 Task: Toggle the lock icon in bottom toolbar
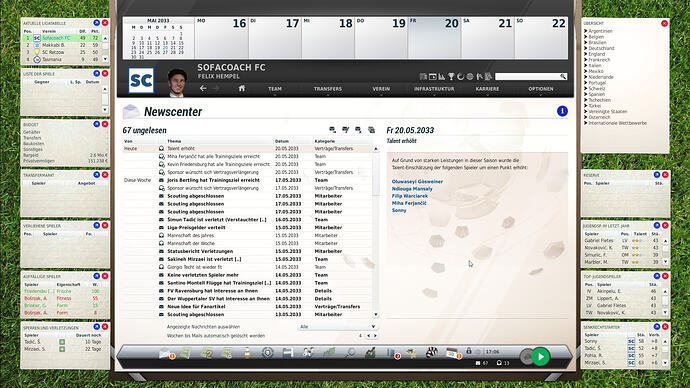coord(469,351)
